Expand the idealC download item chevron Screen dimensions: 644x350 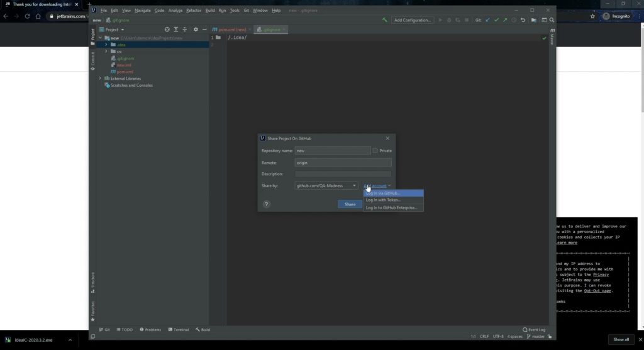coord(70,340)
